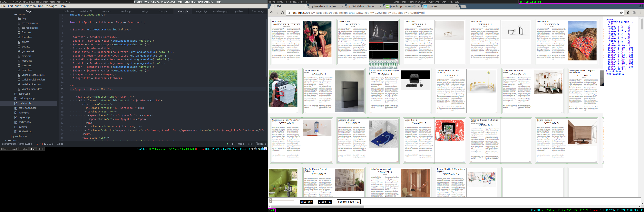Reload the localhost page
The image size is (644, 212).
click(x=282, y=13)
